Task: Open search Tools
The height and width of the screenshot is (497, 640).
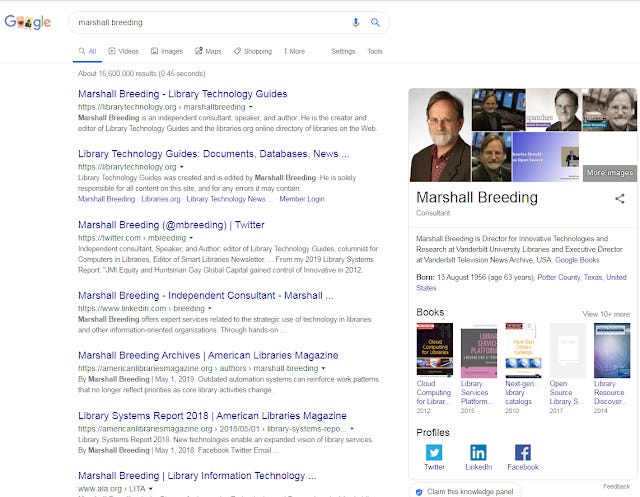Action: coord(375,51)
